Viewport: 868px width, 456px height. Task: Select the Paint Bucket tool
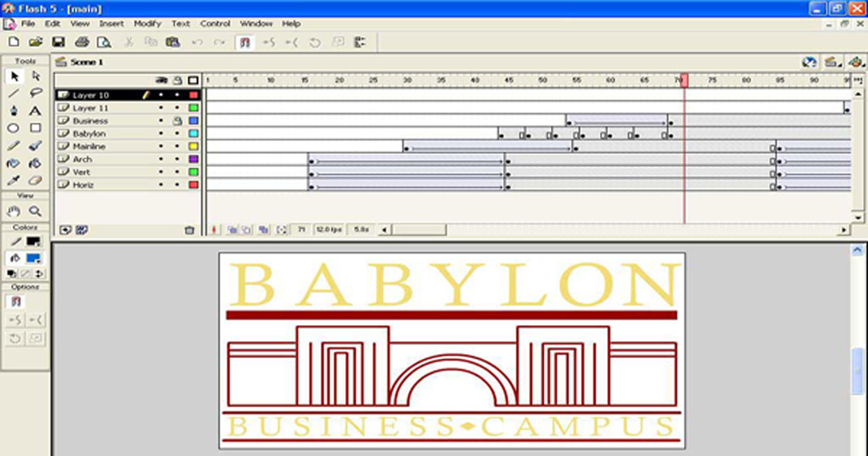tap(35, 164)
